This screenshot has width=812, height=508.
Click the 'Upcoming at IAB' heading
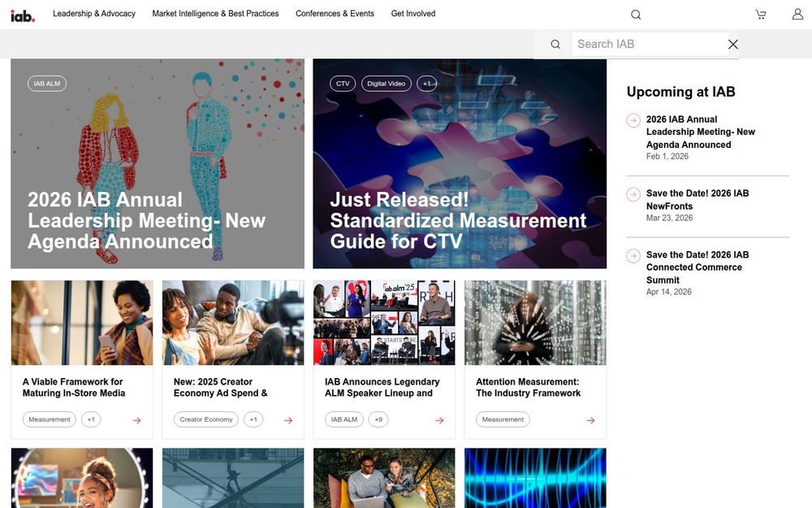681,92
